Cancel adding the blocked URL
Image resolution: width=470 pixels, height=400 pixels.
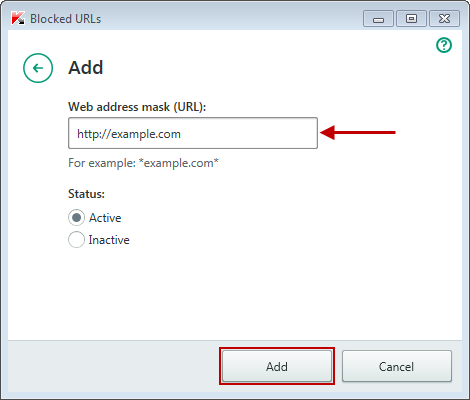point(397,366)
